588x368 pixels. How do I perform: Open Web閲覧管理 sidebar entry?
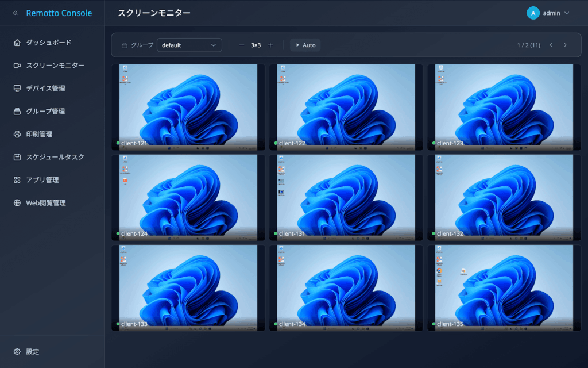coord(46,203)
